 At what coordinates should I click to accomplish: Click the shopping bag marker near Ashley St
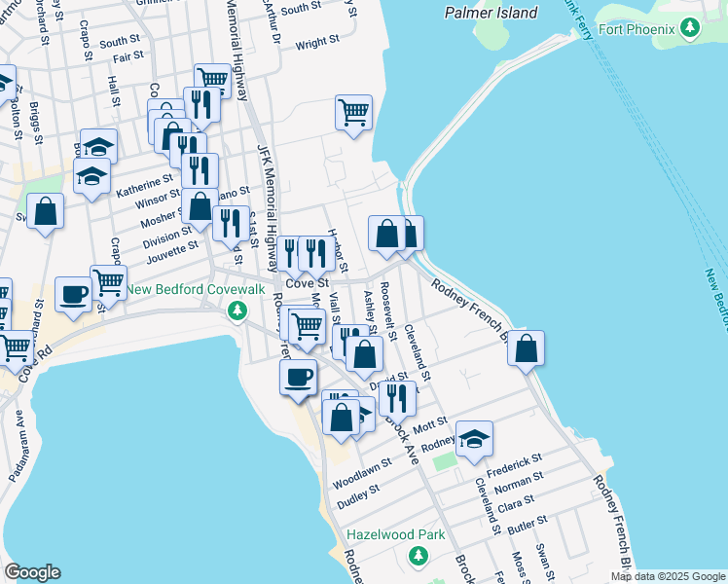[364, 357]
